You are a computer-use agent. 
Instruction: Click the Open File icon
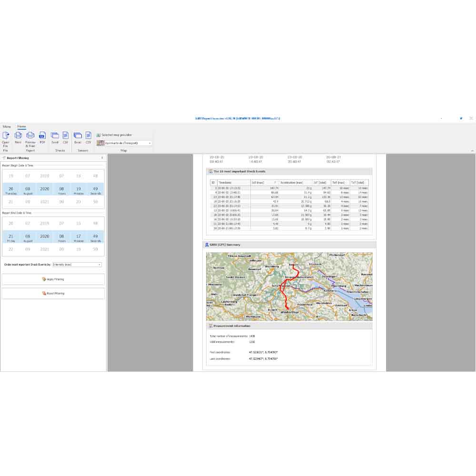click(x=6, y=137)
